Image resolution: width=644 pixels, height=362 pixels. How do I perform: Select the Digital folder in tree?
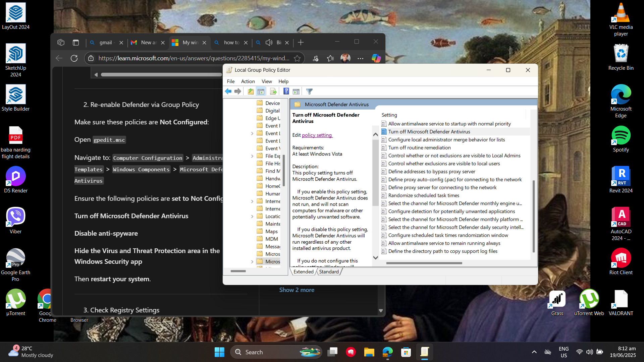click(x=272, y=111)
